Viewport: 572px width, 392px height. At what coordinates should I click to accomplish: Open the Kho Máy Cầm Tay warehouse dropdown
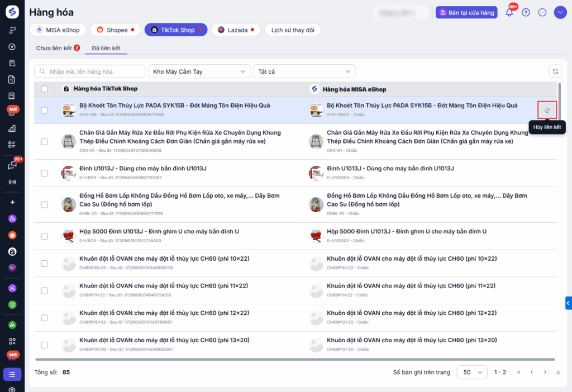click(199, 71)
